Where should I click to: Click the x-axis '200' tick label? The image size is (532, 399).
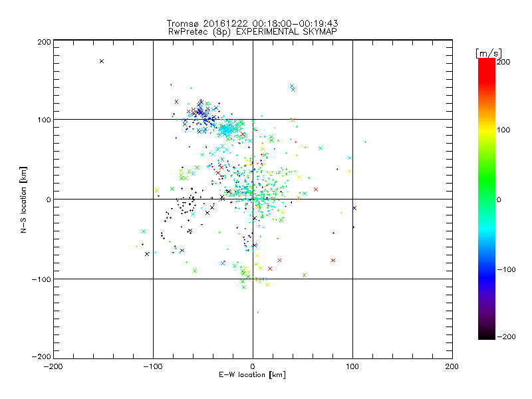[x=452, y=366]
